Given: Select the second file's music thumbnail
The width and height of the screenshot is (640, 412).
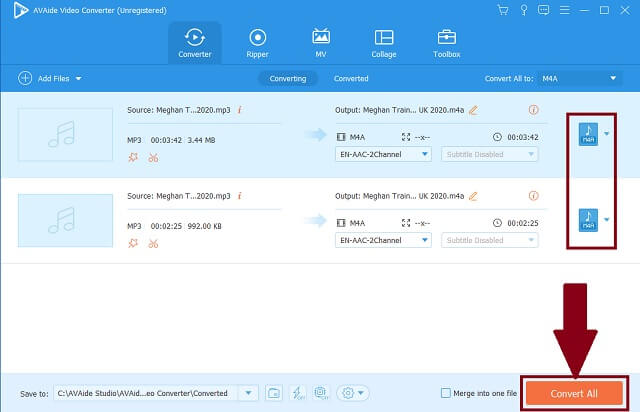Looking at the screenshot, I should coord(65,220).
